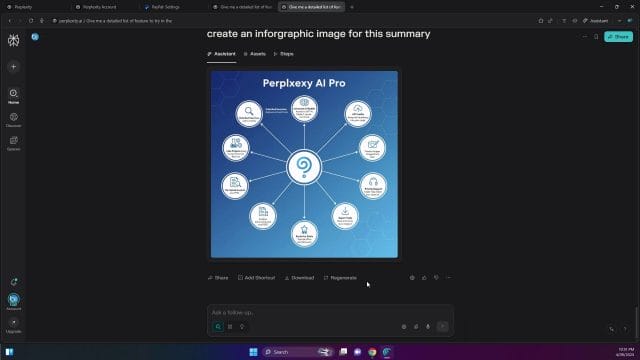The width and height of the screenshot is (640, 360).
Task: Regenerate the infographic answer
Action: [340, 278]
